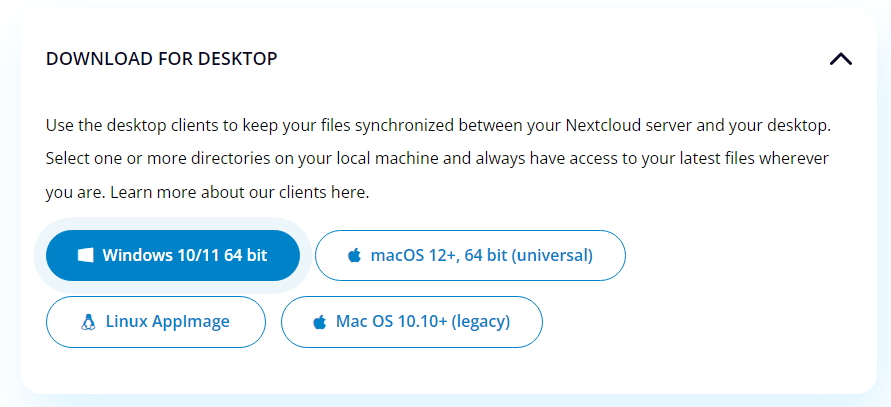Image resolution: width=891 pixels, height=407 pixels.
Task: Click the DOWNLOAD FOR DESKTOP heading
Action: [x=161, y=59]
